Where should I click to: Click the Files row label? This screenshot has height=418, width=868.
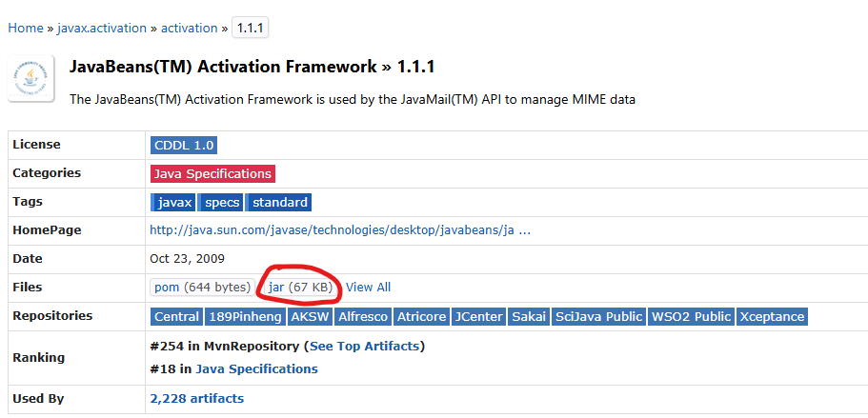tap(27, 287)
